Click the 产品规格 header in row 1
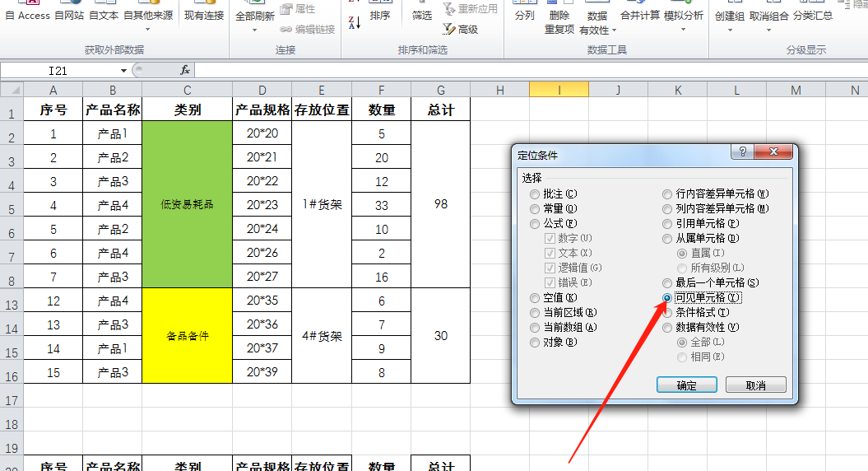This screenshot has height=471, width=868. (x=262, y=110)
